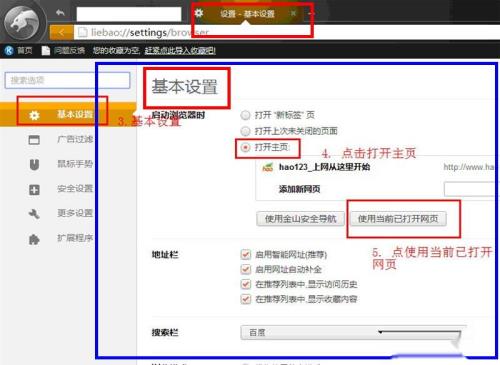Click the orange back arrow button

61,32
